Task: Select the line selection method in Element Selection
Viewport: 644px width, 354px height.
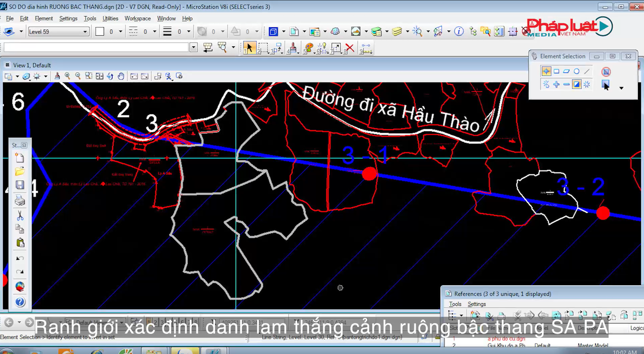Action: pos(587,72)
